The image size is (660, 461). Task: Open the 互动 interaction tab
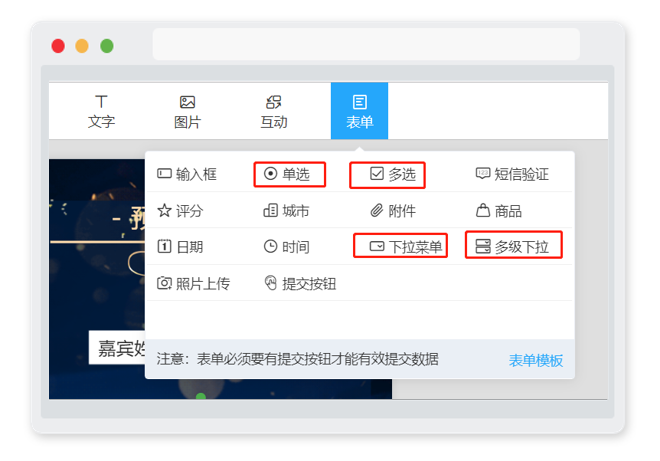pyautogui.click(x=274, y=112)
